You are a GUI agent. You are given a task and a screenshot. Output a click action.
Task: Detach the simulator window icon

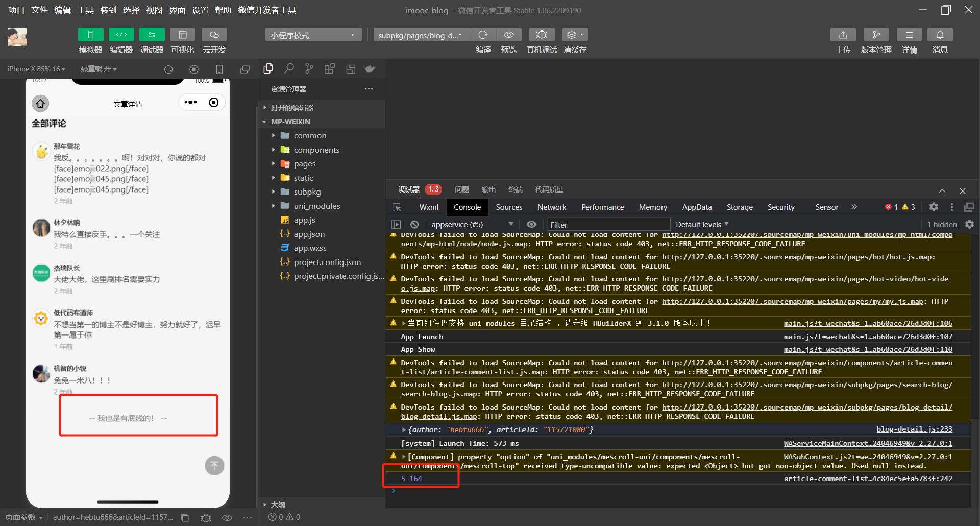pos(245,69)
